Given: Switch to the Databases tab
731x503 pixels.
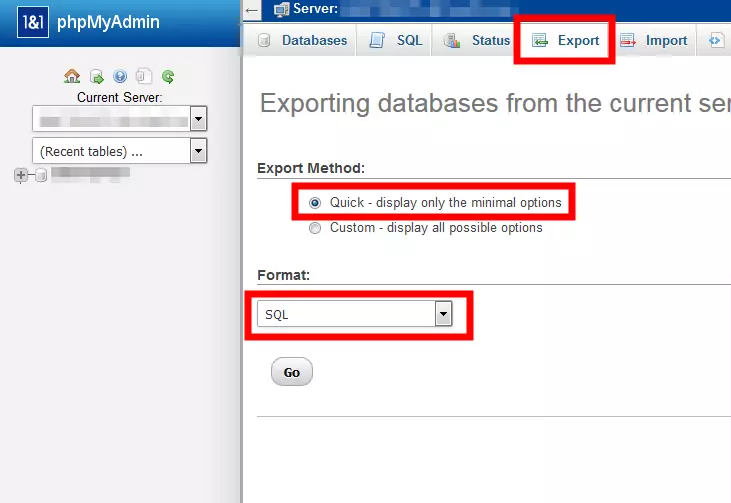Looking at the screenshot, I should [x=303, y=41].
